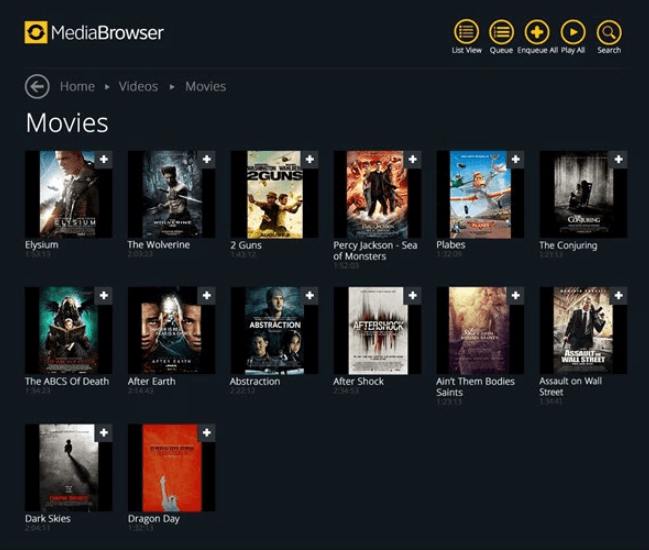
Task: Open the Planes animated movie poster
Action: coord(480,194)
